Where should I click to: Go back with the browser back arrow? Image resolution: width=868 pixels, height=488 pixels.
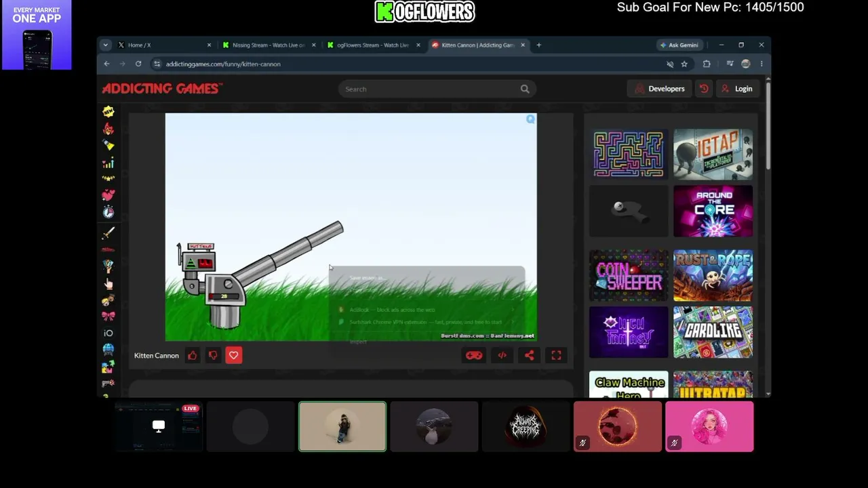[106, 64]
